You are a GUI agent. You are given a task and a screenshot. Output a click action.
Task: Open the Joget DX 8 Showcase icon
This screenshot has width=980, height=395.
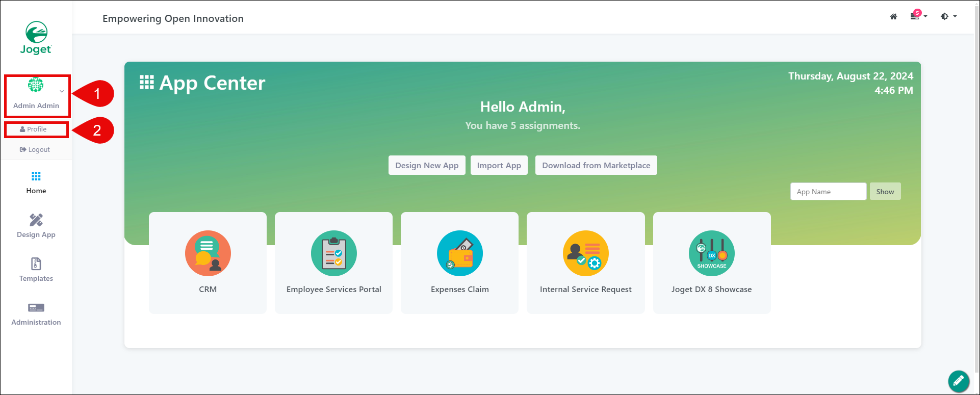[x=712, y=253]
